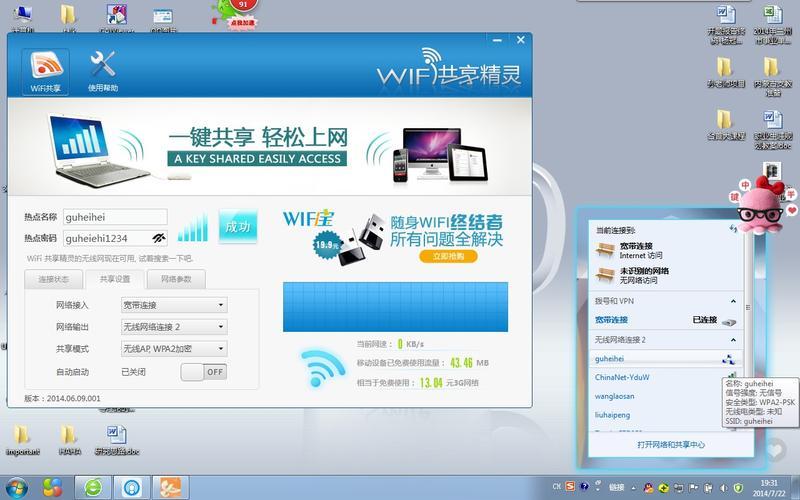Collapse the 无线网络连接 2 section
Viewport: 800px width, 500px height.
(x=733, y=340)
